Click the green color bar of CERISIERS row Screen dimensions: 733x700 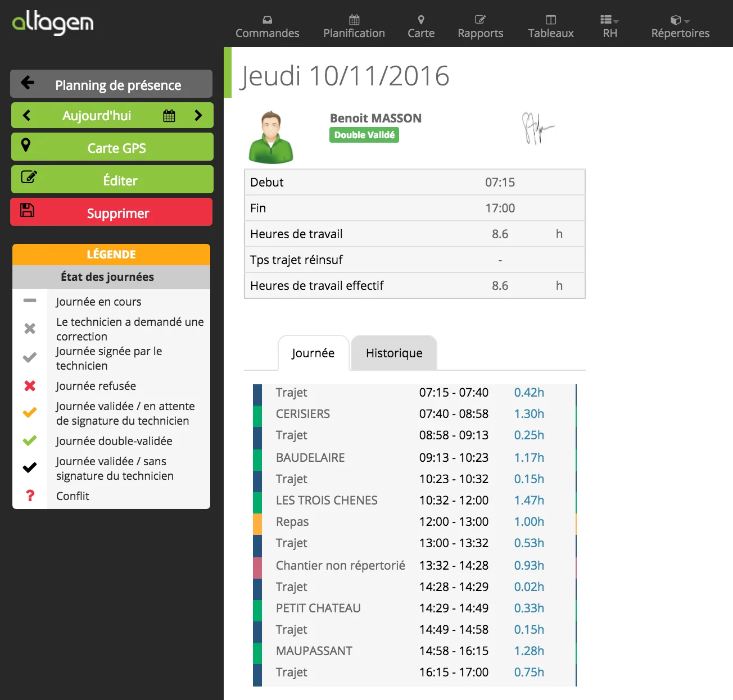click(257, 416)
